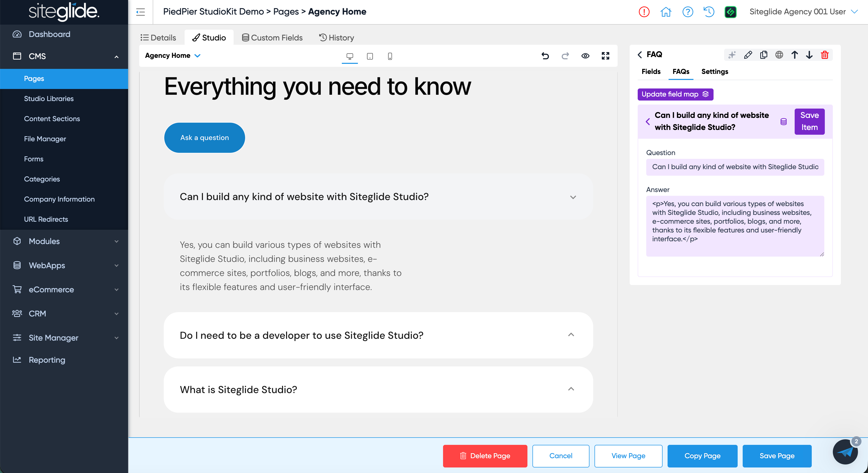Open the Custom Fields tab
This screenshot has width=868, height=473.
pyautogui.click(x=272, y=38)
